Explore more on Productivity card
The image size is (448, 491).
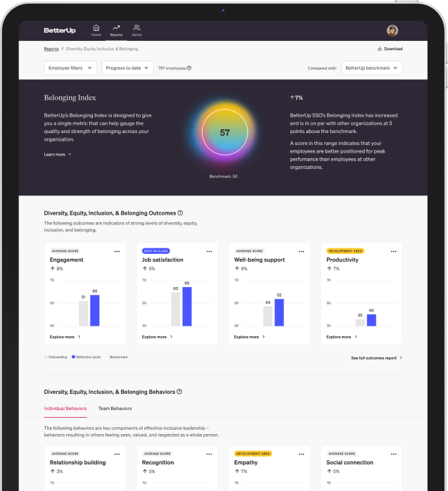point(342,337)
